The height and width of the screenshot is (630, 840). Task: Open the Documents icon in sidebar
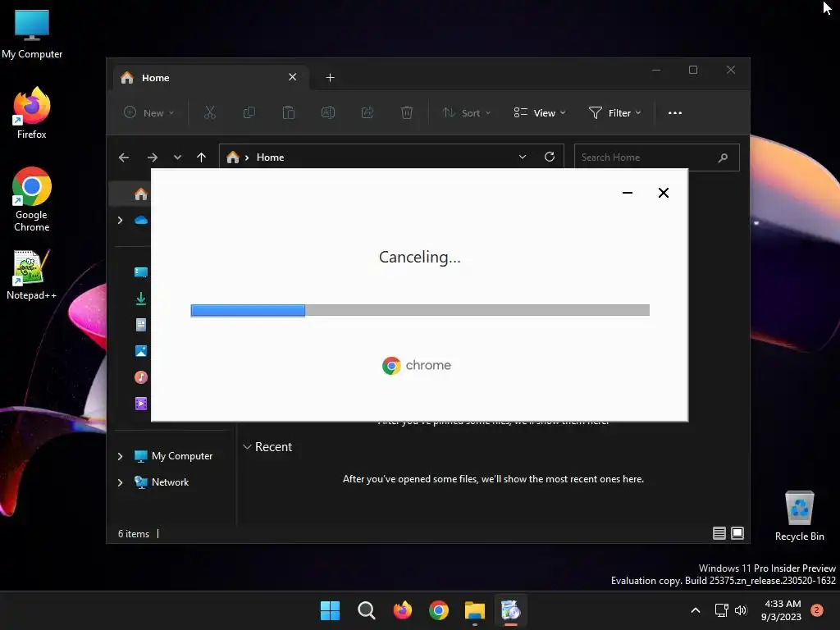click(x=141, y=325)
